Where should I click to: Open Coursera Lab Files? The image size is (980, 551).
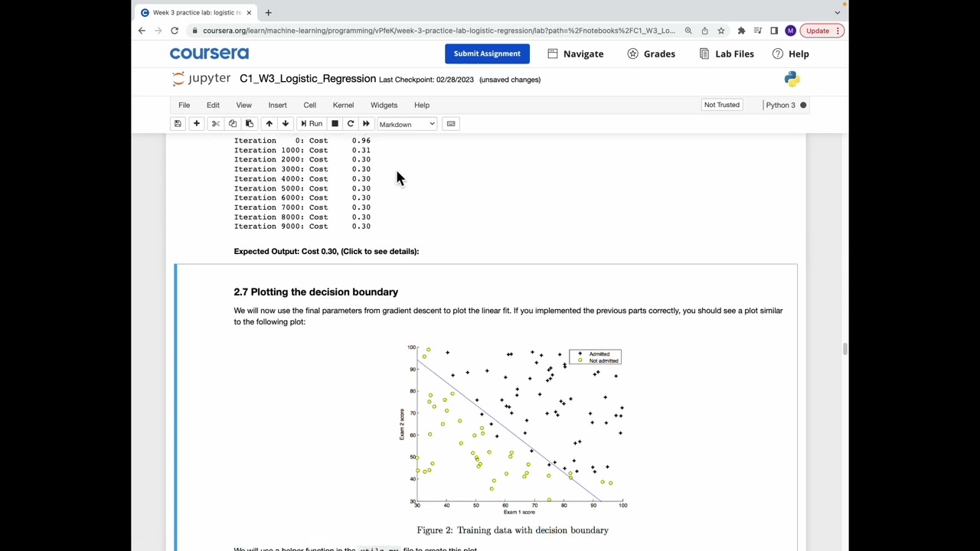tap(727, 54)
